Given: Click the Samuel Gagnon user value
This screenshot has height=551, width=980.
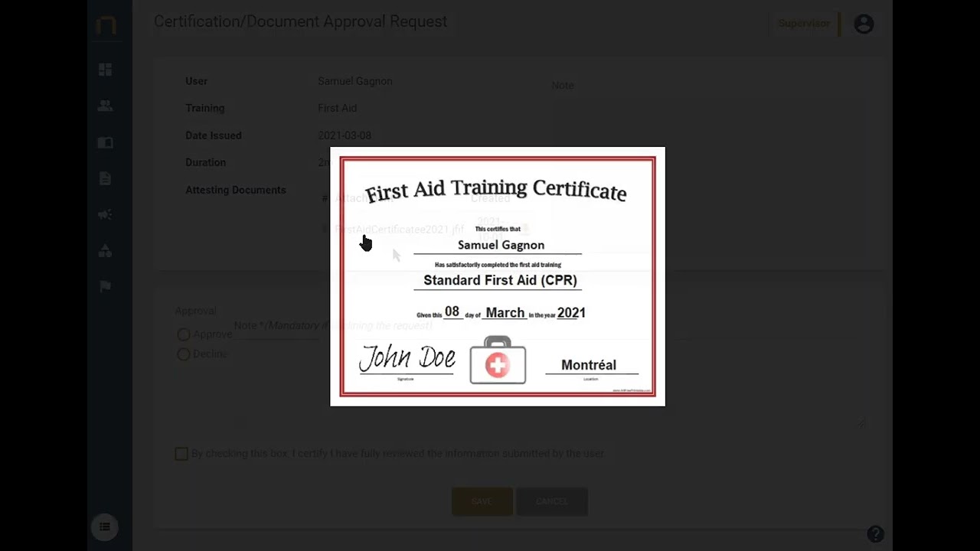Looking at the screenshot, I should (355, 81).
